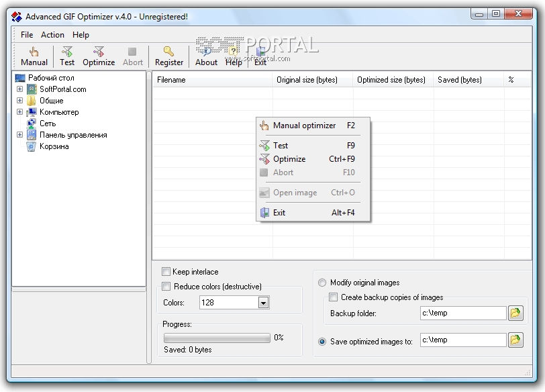
Task: Choose Test in the context menu
Action: click(x=313, y=146)
